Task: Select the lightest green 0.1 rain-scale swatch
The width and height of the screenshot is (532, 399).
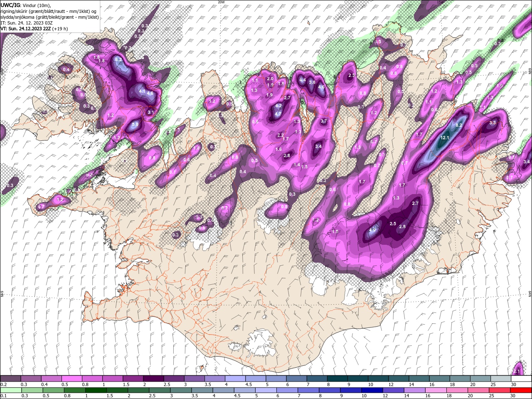Action: pos(11,390)
